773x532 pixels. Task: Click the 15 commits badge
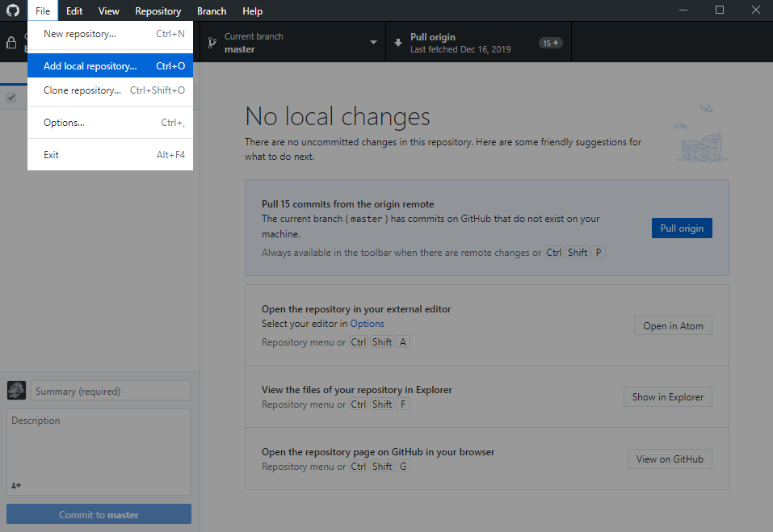coord(550,43)
